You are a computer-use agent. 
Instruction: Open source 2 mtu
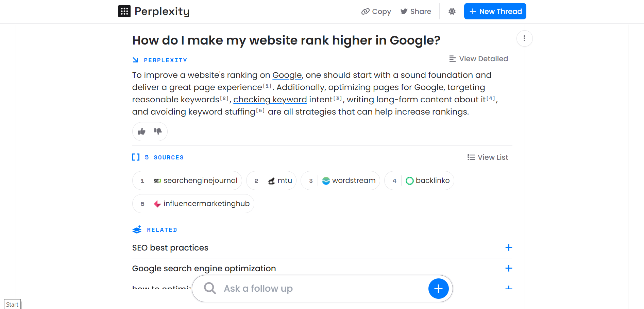[x=271, y=181]
